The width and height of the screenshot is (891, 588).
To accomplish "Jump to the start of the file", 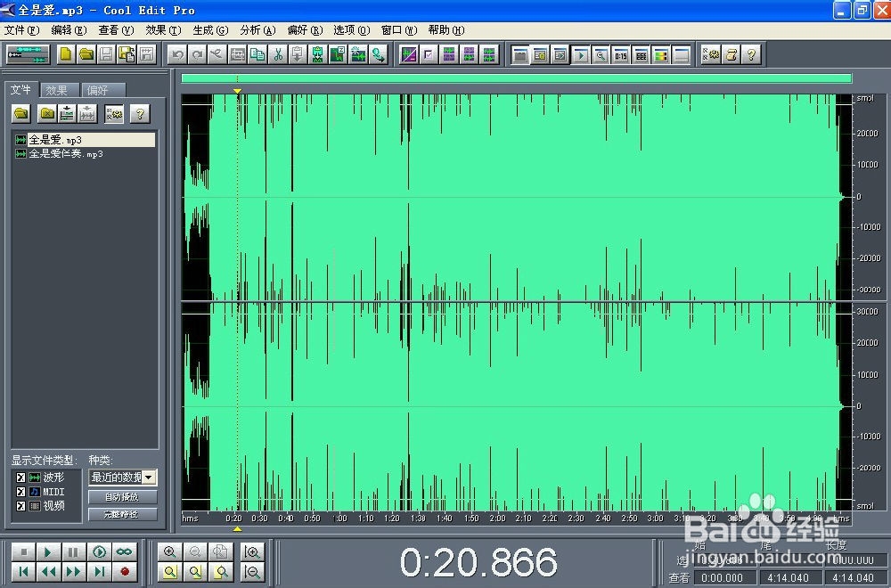I will coord(23,572).
